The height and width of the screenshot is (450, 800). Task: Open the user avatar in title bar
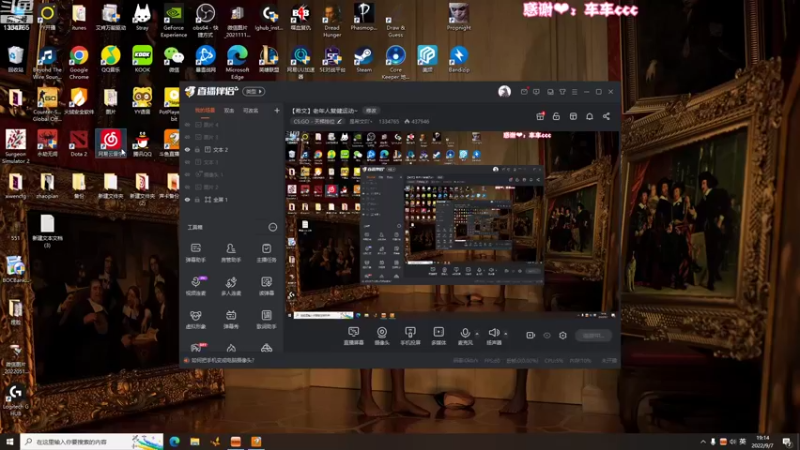click(x=504, y=91)
